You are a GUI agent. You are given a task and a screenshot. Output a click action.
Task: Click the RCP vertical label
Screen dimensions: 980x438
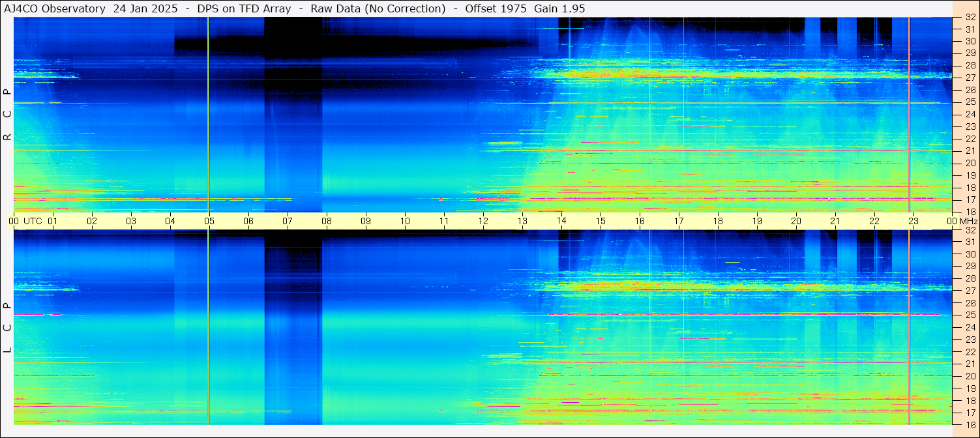click(x=7, y=114)
